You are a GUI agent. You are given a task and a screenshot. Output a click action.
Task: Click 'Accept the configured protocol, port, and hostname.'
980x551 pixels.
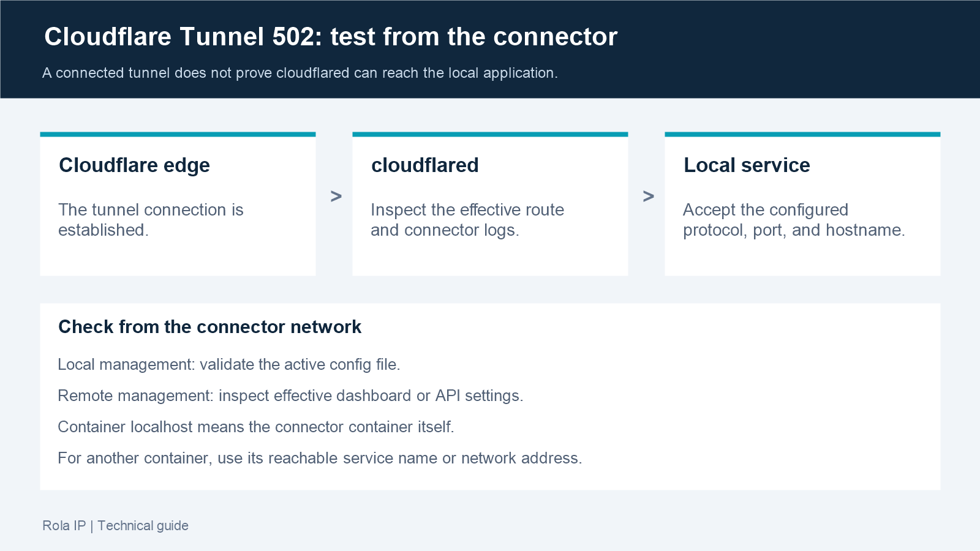pyautogui.click(x=794, y=220)
